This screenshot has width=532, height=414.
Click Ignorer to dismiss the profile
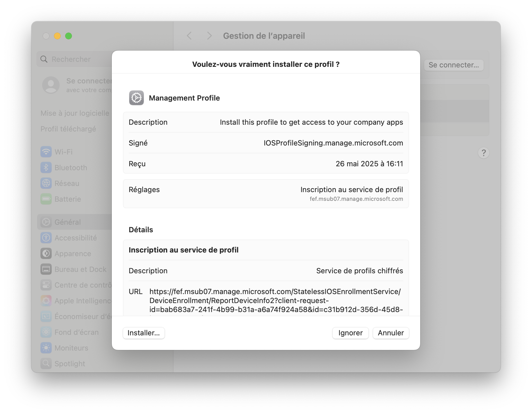[x=350, y=333]
